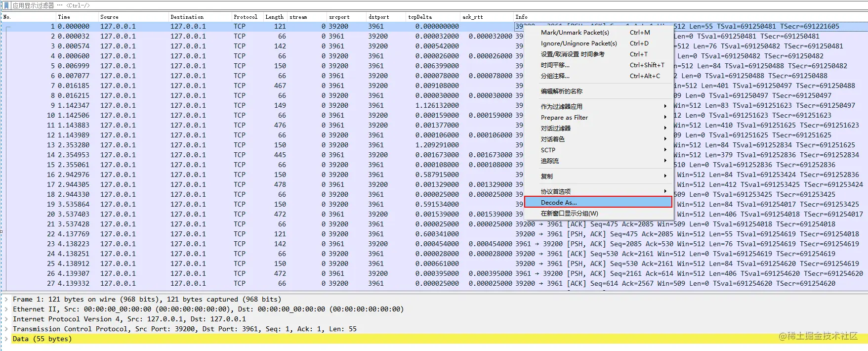This screenshot has height=351, width=868.
Task: Open 追踪流 submenu
Action: click(x=598, y=161)
